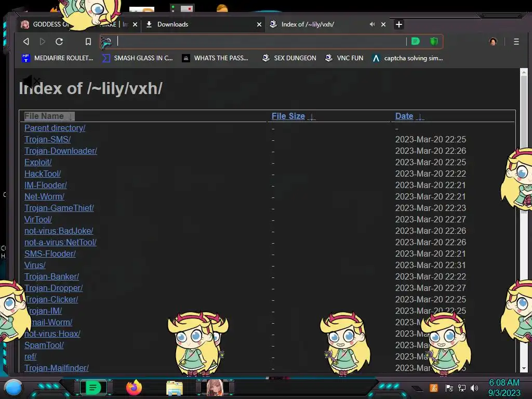Open the Trojan-Dropper/ folder link
The height and width of the screenshot is (399, 532).
tap(54, 288)
